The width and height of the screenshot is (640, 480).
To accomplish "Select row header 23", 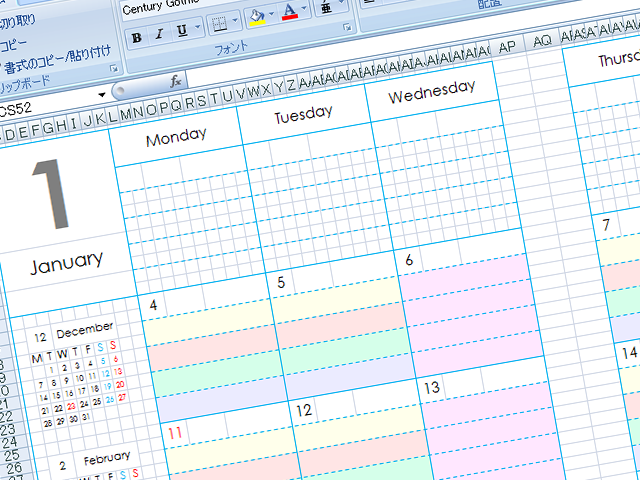I will [x=8, y=429].
